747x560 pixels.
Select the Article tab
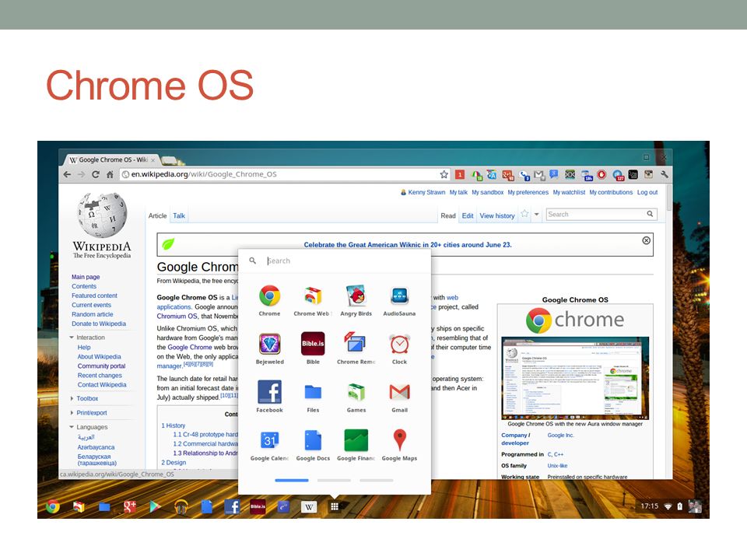pos(157,215)
